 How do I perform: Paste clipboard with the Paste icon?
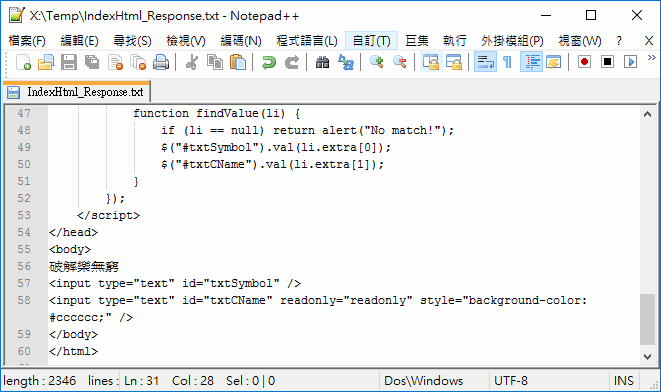coord(238,62)
